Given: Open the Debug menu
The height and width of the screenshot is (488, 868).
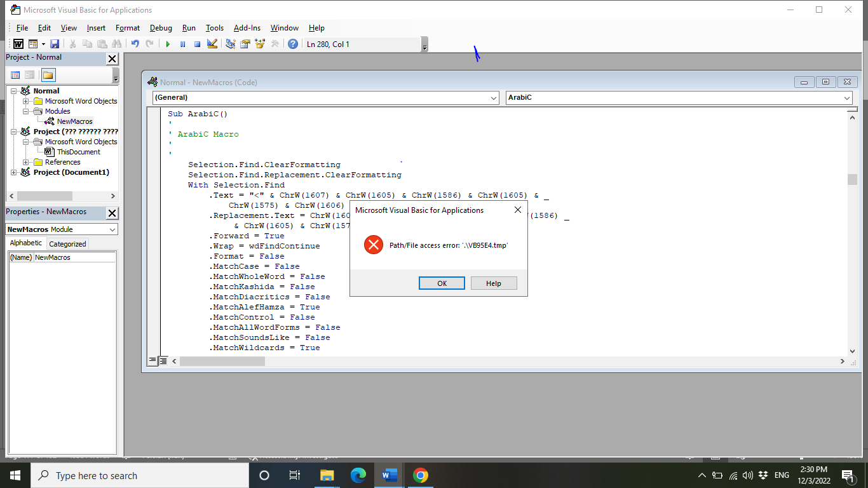Looking at the screenshot, I should click(x=161, y=28).
